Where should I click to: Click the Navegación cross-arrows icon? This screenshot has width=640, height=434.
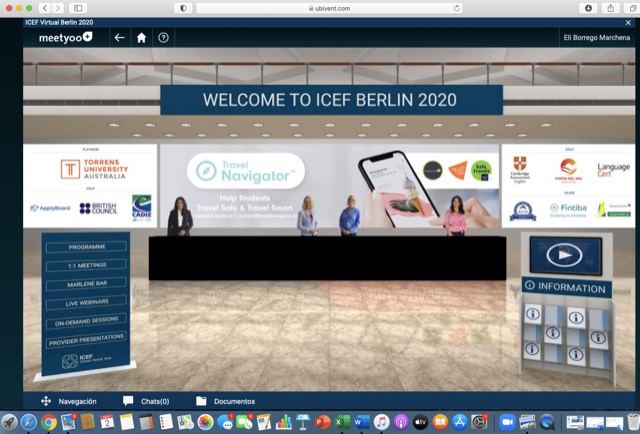click(x=46, y=401)
